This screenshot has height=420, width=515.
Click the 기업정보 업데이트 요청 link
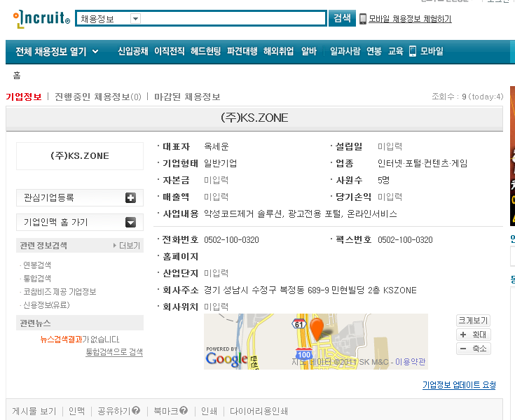click(x=459, y=385)
